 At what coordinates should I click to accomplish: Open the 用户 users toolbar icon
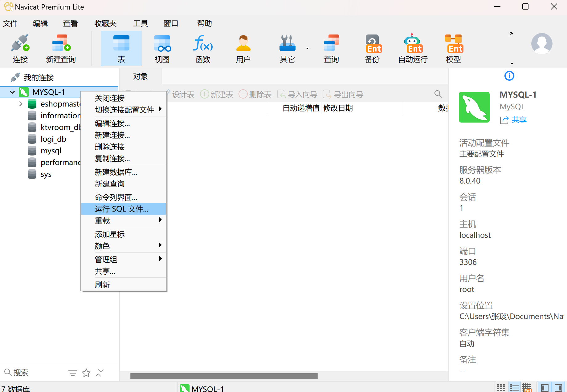click(x=243, y=49)
